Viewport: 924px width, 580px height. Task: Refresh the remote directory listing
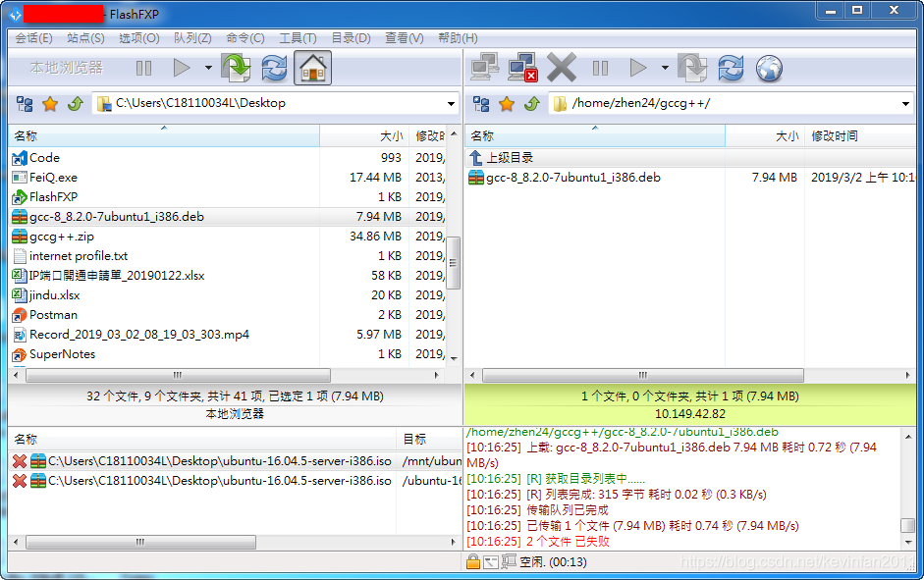(731, 68)
